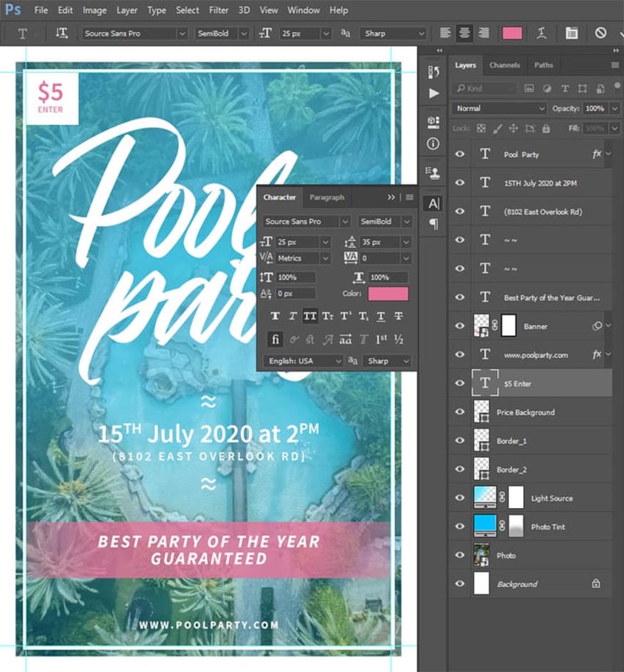Image resolution: width=624 pixels, height=672 pixels.
Task: Hide the Price Background layer
Action: (460, 412)
